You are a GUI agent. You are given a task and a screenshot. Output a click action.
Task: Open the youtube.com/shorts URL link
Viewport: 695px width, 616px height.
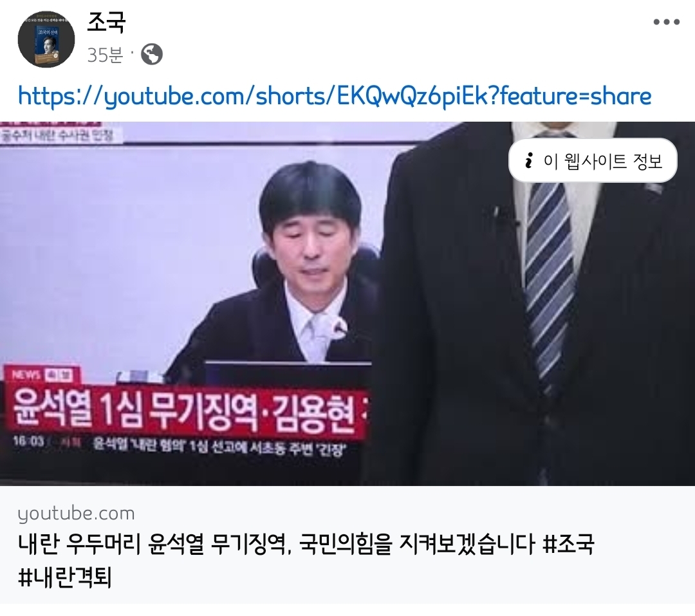(x=335, y=97)
